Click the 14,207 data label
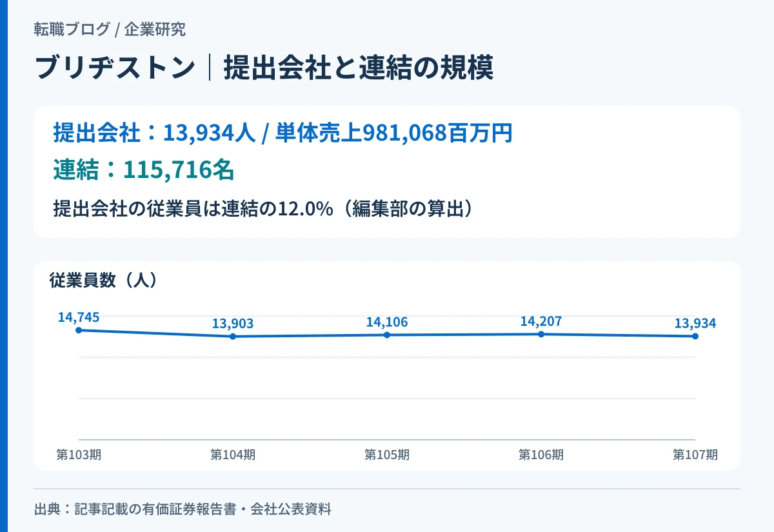The height and width of the screenshot is (532, 774). tap(541, 321)
